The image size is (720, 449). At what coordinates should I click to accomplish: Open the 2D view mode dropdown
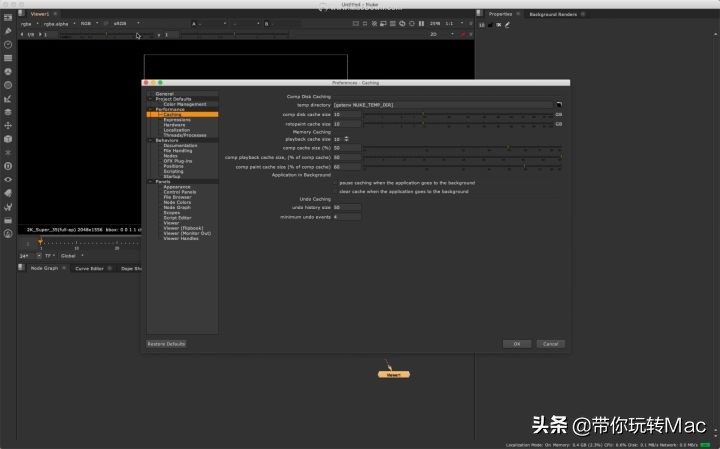point(442,34)
